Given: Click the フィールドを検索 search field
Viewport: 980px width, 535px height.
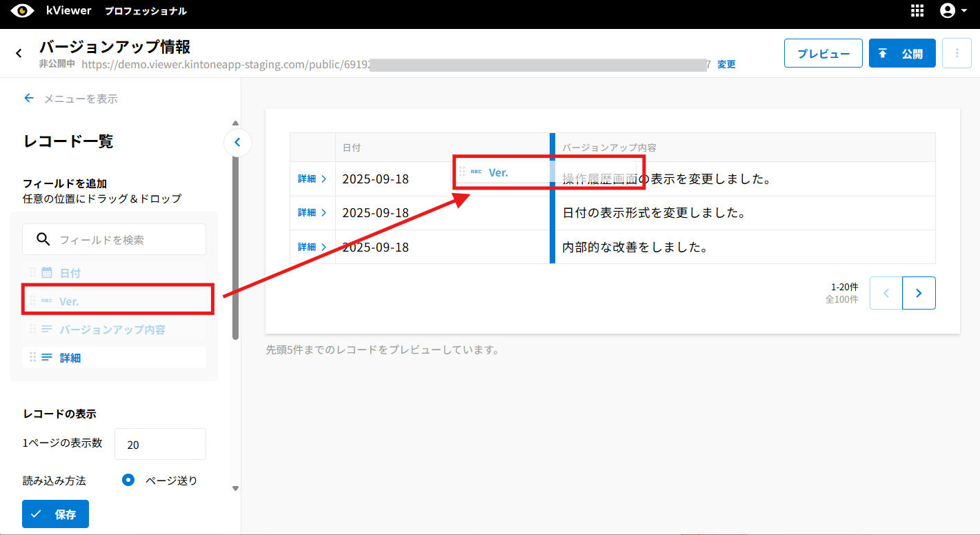Looking at the screenshot, I should 128,240.
